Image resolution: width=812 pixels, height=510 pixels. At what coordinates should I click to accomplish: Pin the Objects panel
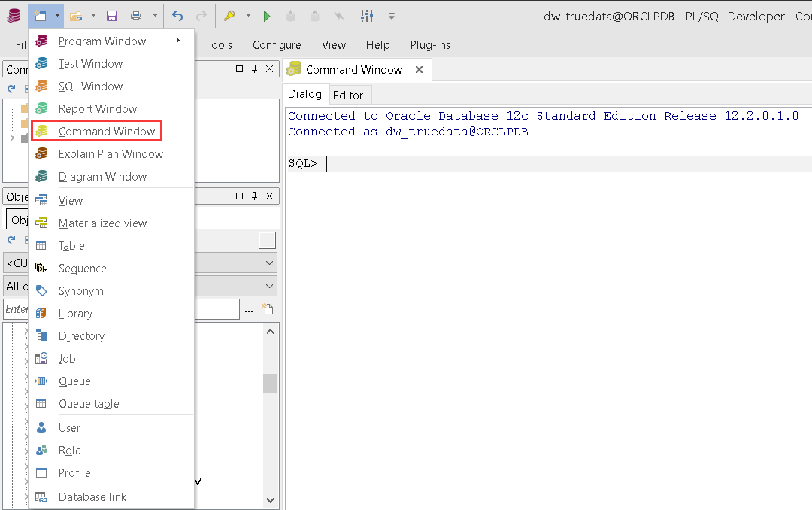point(254,196)
